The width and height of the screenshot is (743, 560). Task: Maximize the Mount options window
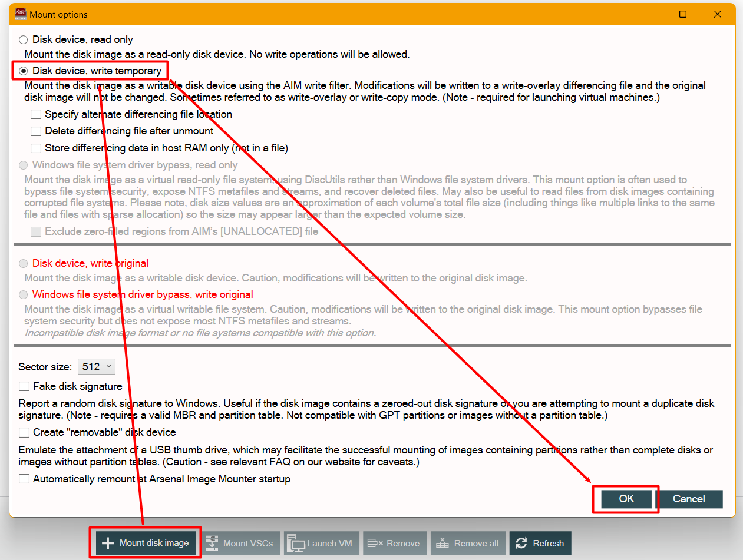tap(683, 14)
